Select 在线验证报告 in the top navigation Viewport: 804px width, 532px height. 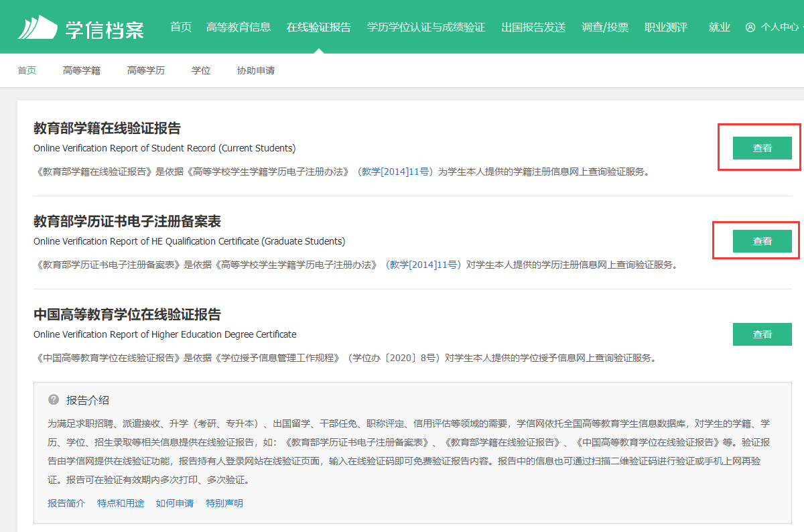[x=319, y=27]
